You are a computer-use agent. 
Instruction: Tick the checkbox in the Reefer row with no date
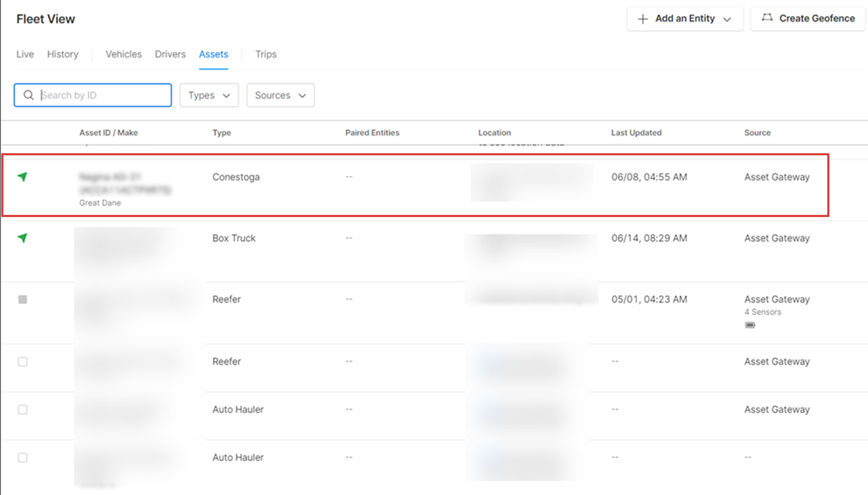tap(22, 361)
